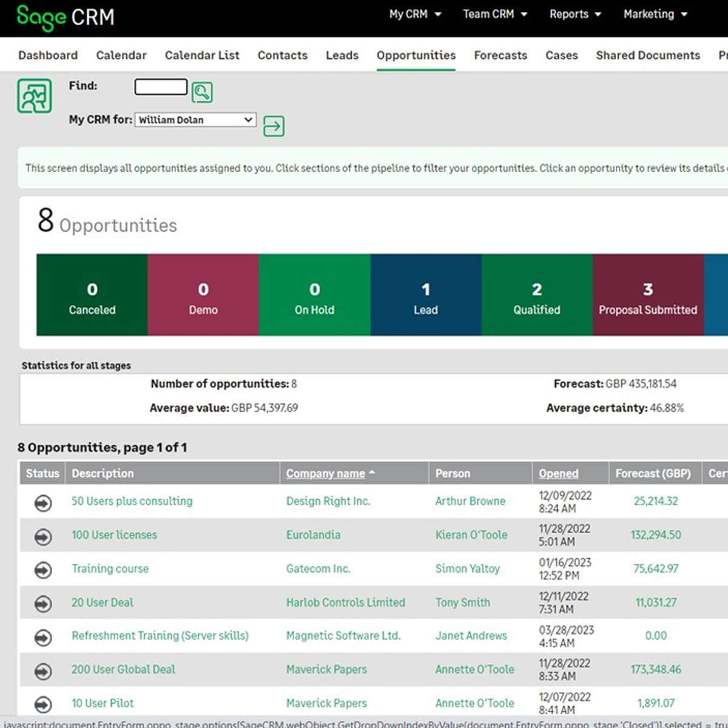Screen dimensions: 728x728
Task: Filter pipeline by Proposal Submitted stage tile
Action: coord(648,295)
